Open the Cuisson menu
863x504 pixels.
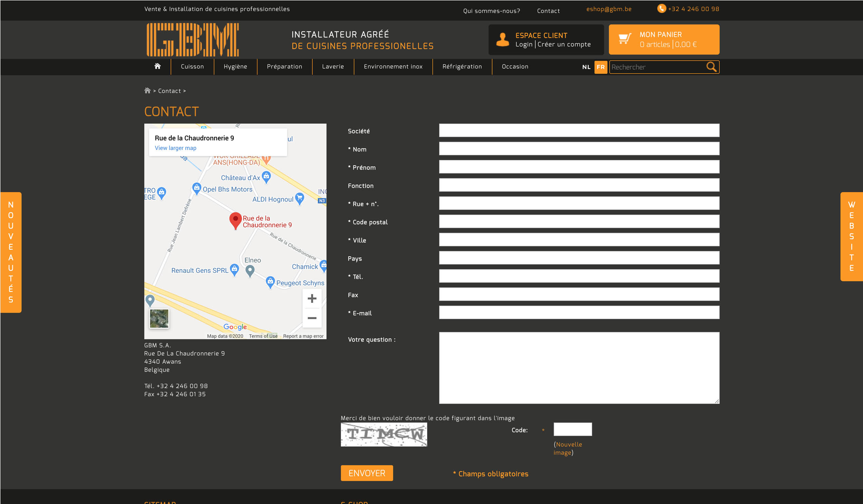192,67
